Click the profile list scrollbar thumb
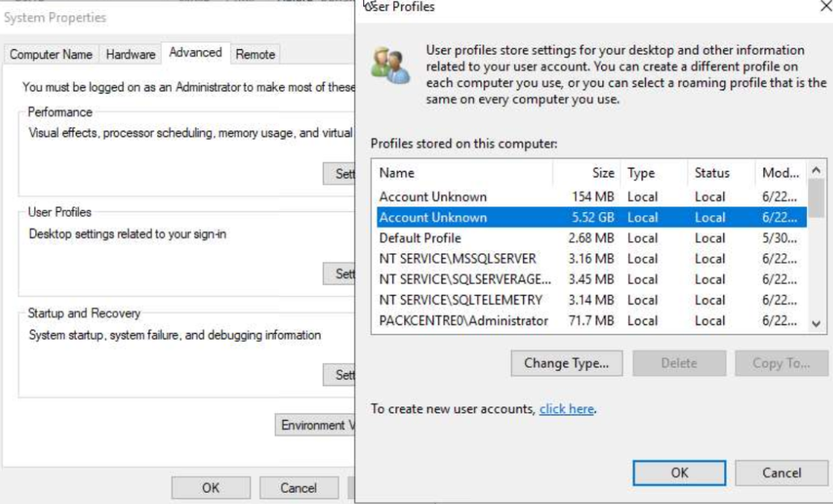Image resolution: width=833 pixels, height=504 pixels. tap(817, 198)
